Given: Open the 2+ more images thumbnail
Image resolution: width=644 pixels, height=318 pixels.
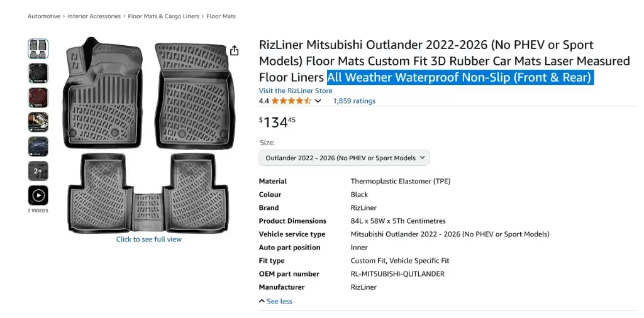Looking at the screenshot, I should [38, 171].
